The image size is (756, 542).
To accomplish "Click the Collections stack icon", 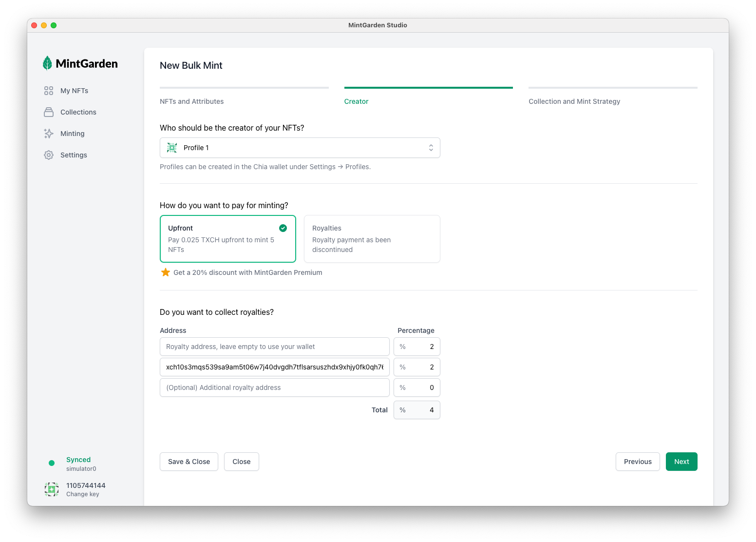I will pos(49,112).
